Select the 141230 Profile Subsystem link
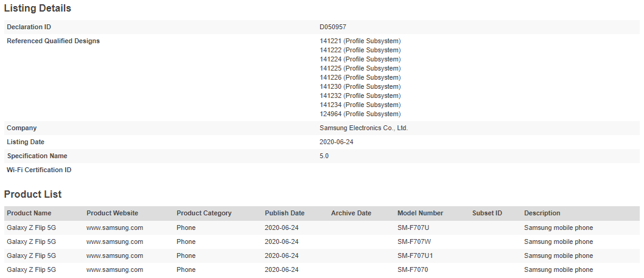The width and height of the screenshot is (644, 278). 330,86
